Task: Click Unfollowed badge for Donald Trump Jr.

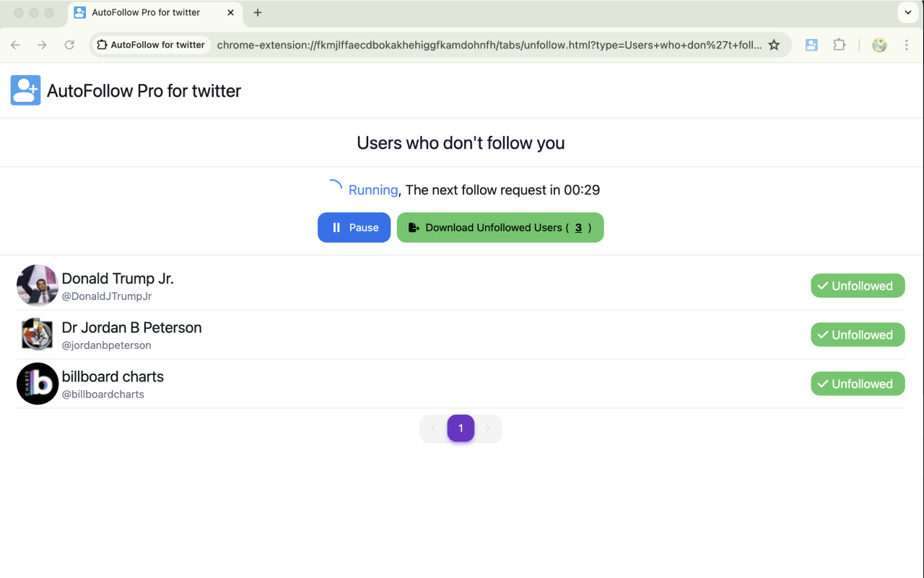Action: tap(858, 286)
